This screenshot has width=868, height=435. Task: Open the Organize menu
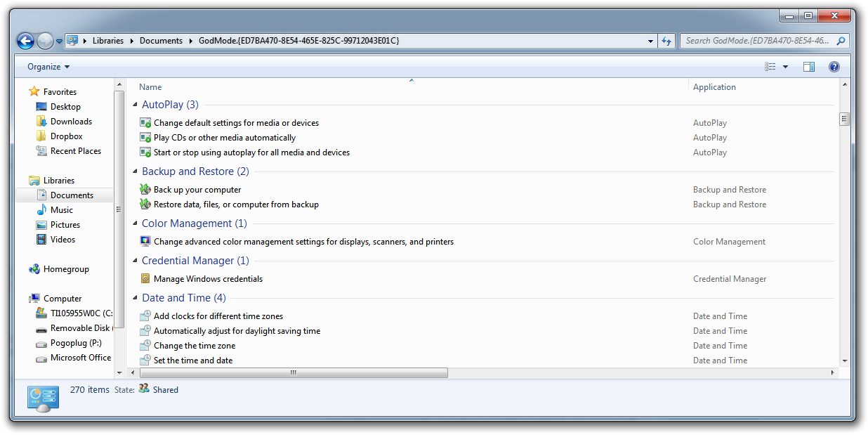coord(48,67)
